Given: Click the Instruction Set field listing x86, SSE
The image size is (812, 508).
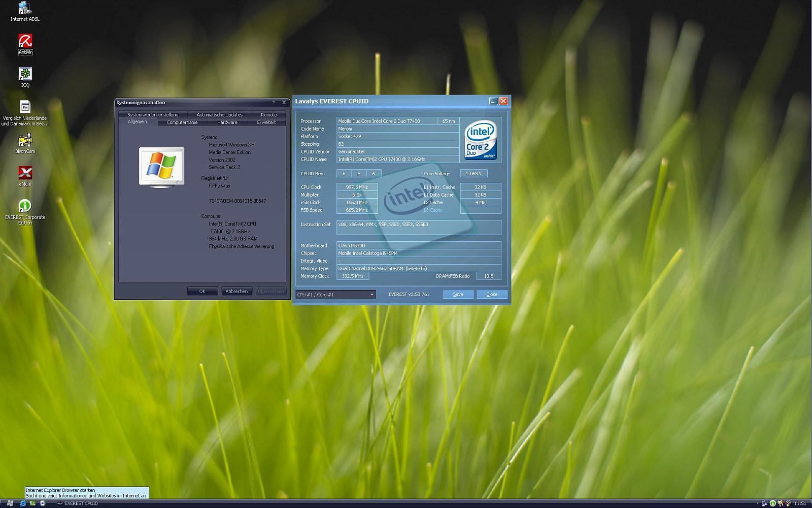Looking at the screenshot, I should (419, 227).
